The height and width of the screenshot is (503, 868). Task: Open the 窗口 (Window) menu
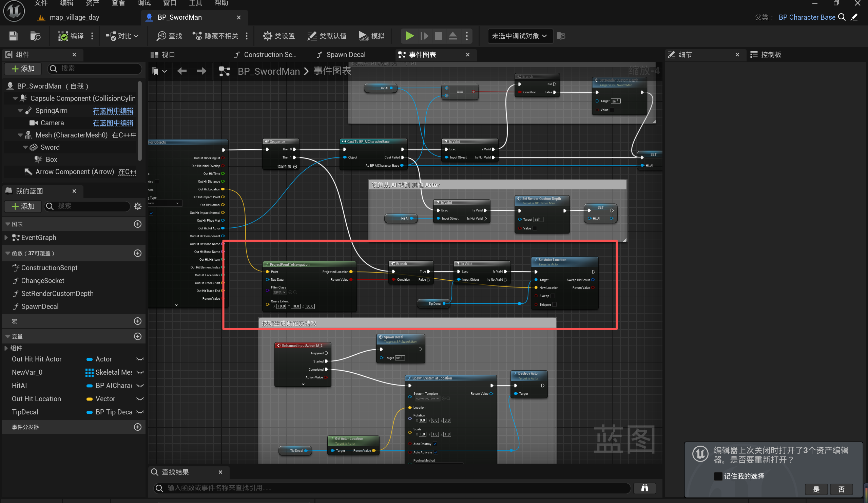tap(169, 3)
